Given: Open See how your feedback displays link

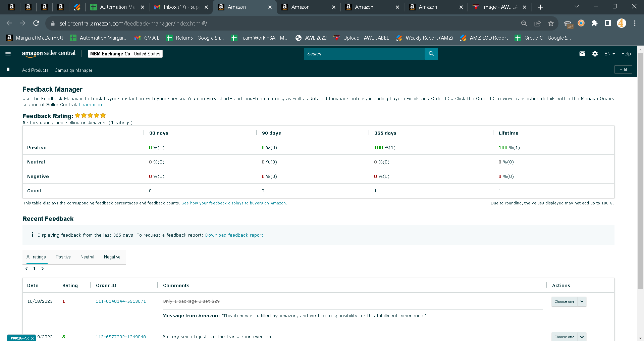Looking at the screenshot, I should [234, 203].
